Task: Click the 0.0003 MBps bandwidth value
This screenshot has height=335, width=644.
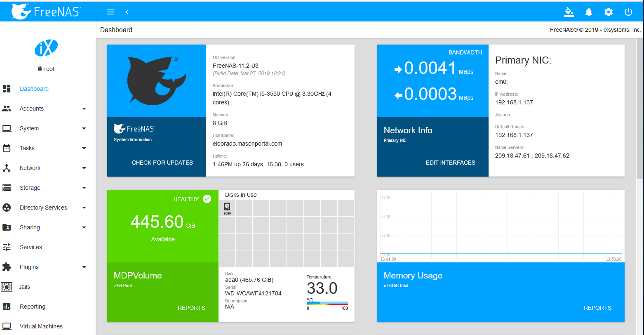Action: [x=434, y=94]
